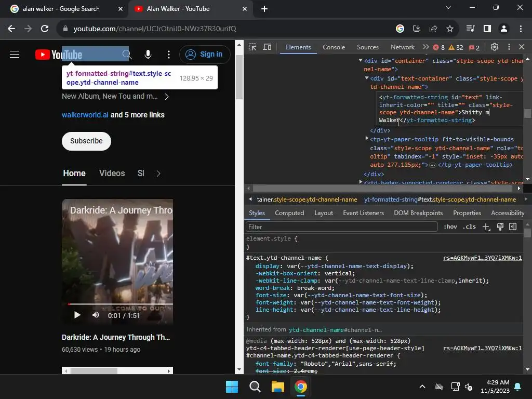
Task: Show more DevTools panels chevron
Action: 425,47
